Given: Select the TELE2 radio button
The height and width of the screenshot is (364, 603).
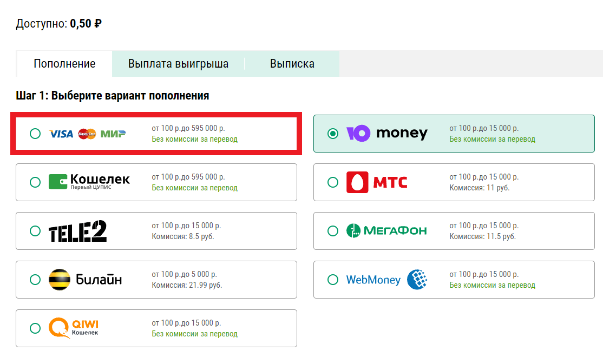Looking at the screenshot, I should click(x=35, y=231).
